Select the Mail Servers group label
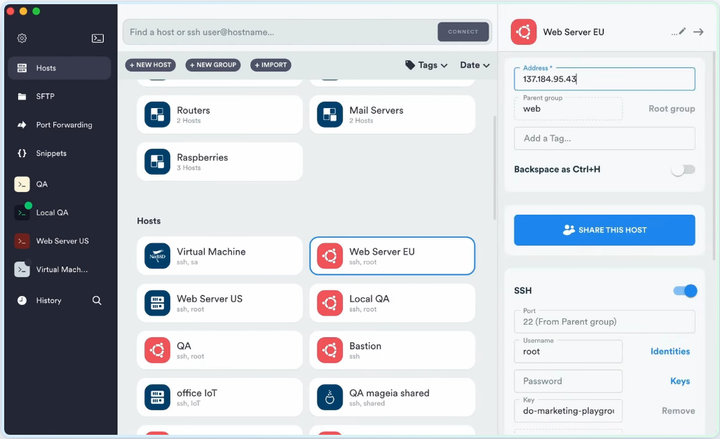 (x=376, y=110)
